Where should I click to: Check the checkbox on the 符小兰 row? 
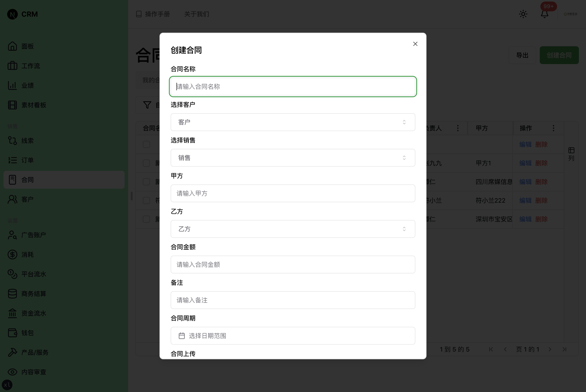[x=146, y=200]
